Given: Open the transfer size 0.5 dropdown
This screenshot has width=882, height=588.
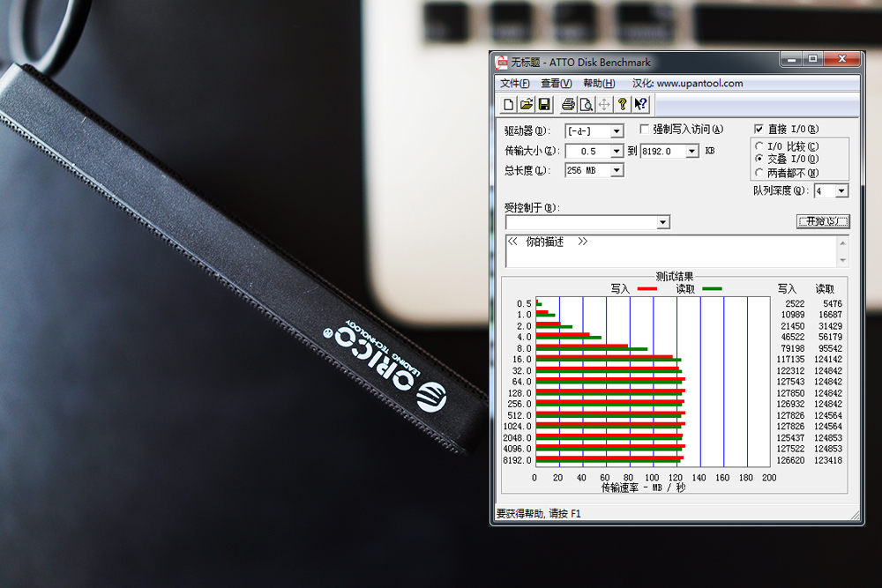Looking at the screenshot, I should 617,152.
